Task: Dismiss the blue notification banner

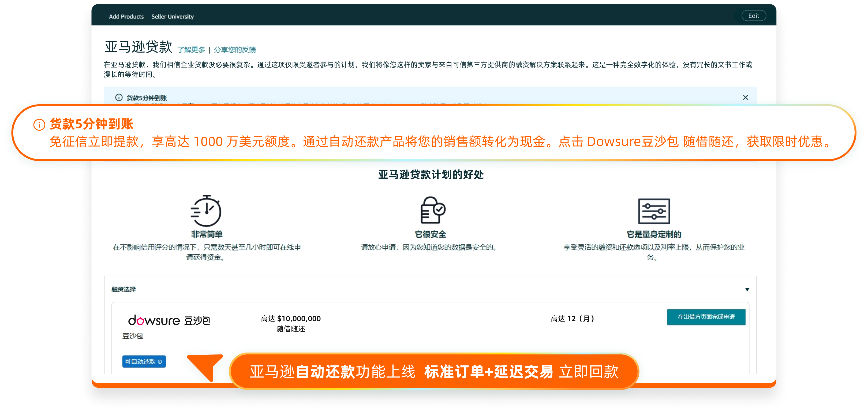Action: pos(745,97)
